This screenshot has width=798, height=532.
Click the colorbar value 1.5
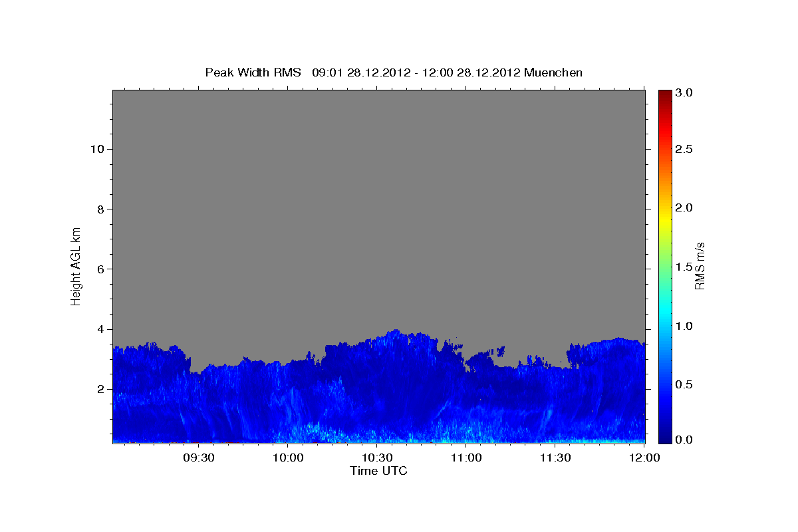tap(685, 267)
